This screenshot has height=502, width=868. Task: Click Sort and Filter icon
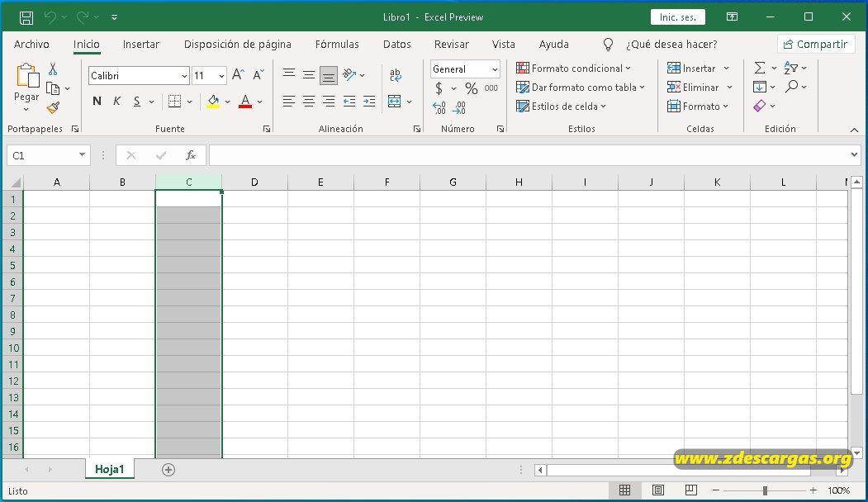[x=791, y=68]
